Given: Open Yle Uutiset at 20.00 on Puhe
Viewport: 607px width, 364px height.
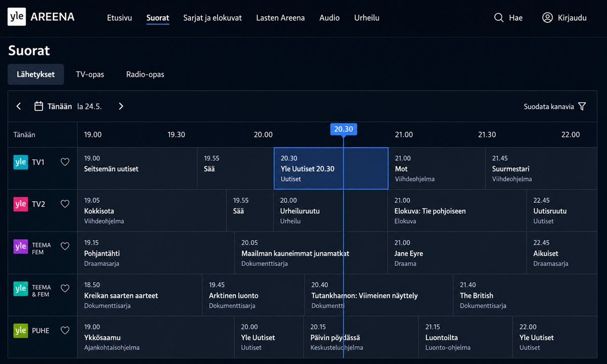Looking at the screenshot, I should (269, 337).
